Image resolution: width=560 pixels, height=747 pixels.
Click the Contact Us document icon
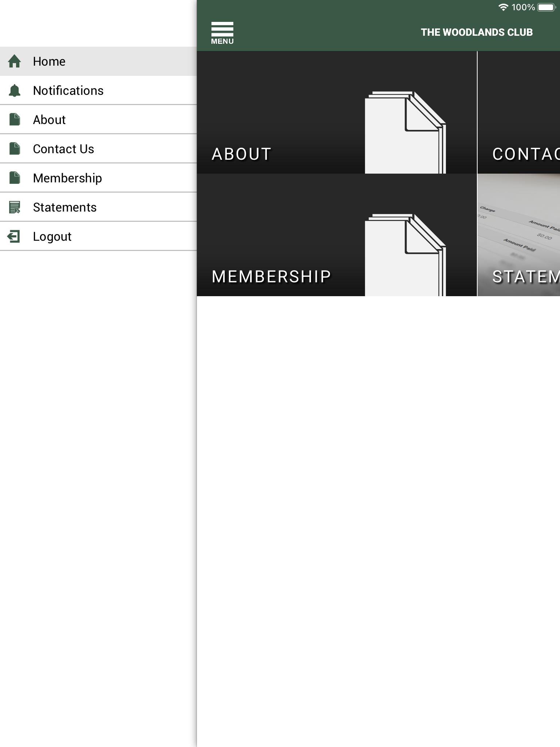pos(15,149)
